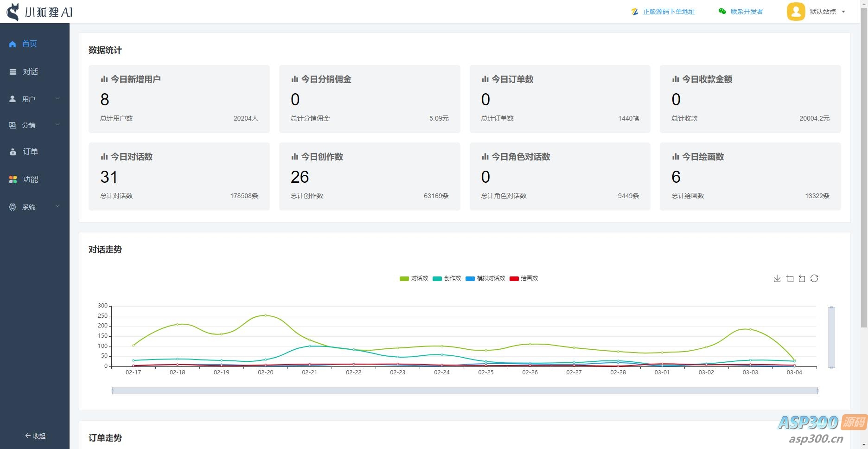Click the save-as-image download icon on chart

777,279
